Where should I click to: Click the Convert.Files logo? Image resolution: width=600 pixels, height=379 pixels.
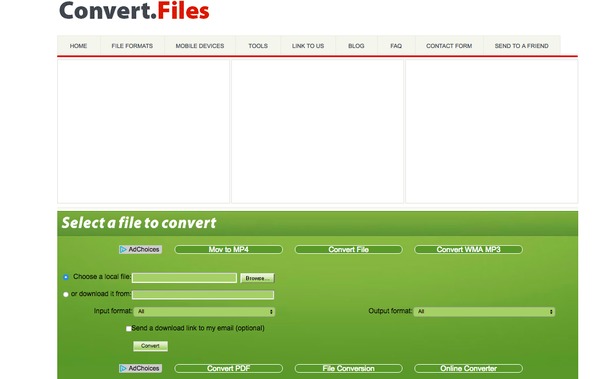click(x=134, y=10)
